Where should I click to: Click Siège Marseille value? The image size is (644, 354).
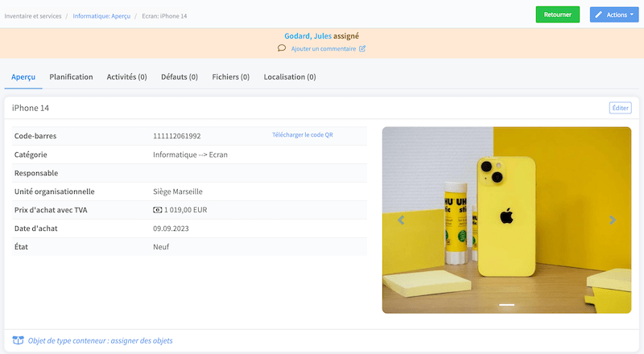(x=177, y=191)
